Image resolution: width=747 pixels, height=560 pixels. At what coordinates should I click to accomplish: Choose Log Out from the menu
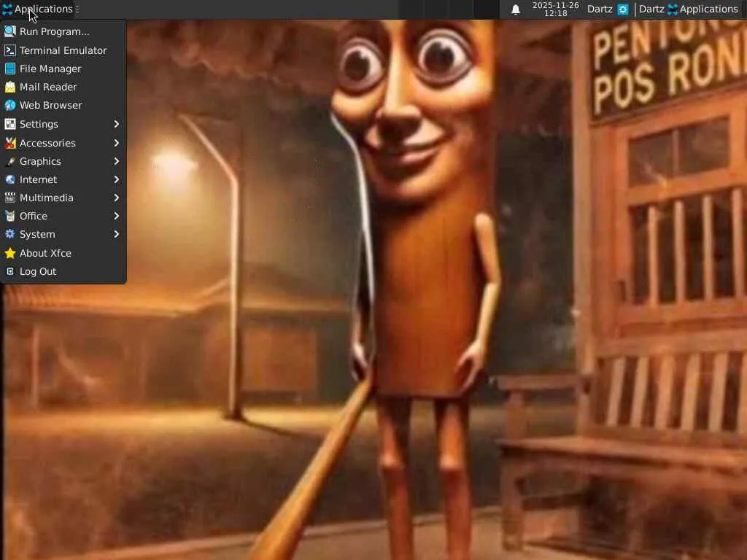pos(63,271)
